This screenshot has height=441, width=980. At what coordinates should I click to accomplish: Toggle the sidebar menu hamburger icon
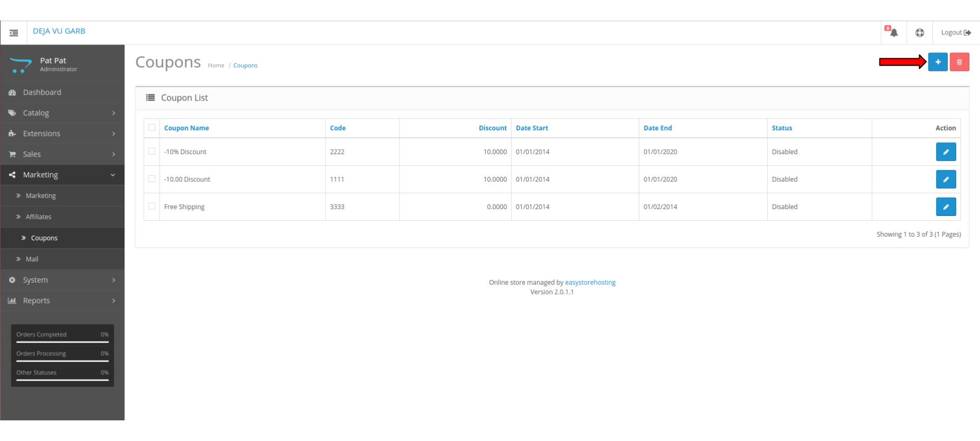click(14, 33)
